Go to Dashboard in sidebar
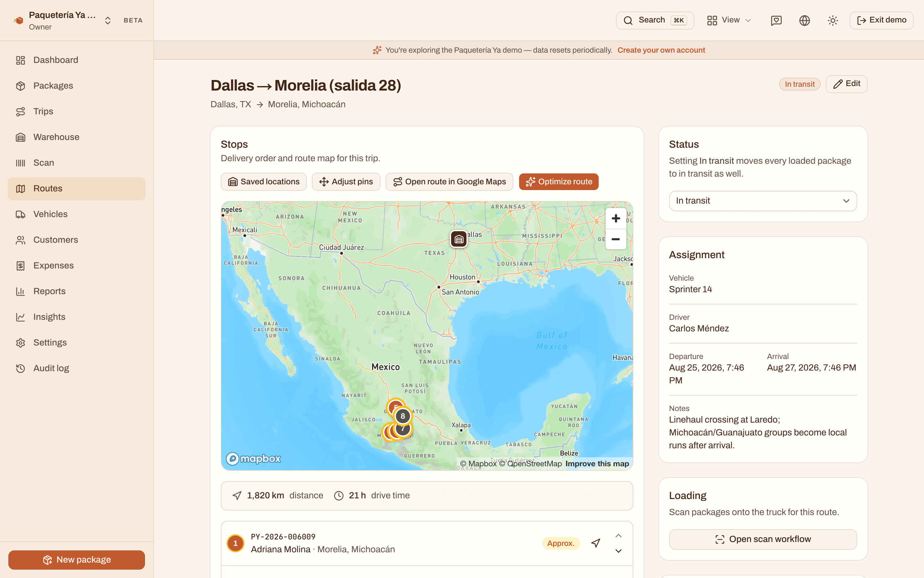The height and width of the screenshot is (578, 924). 76,60
